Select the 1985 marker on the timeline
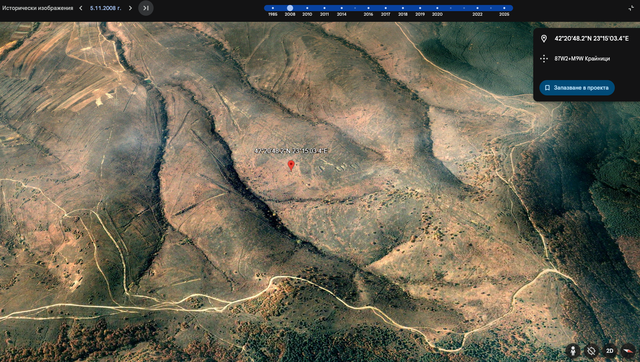The height and width of the screenshot is (362, 640). (x=273, y=8)
